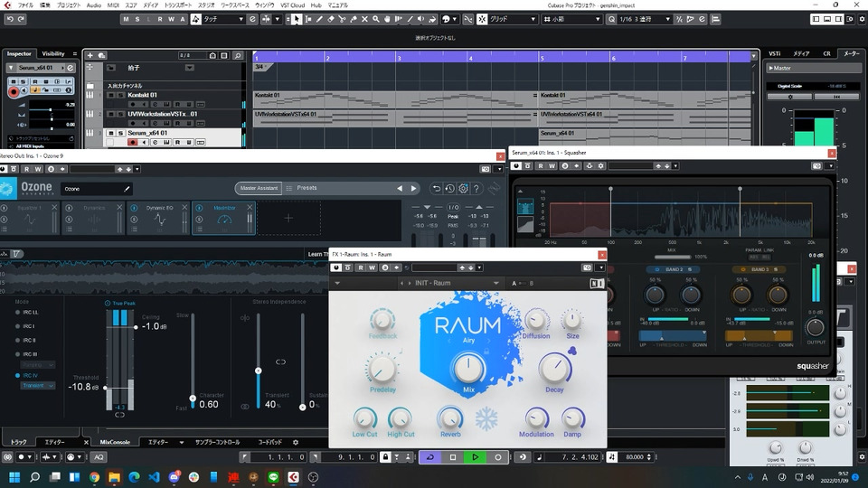Click the Undo arrow in toolbar

(10, 19)
